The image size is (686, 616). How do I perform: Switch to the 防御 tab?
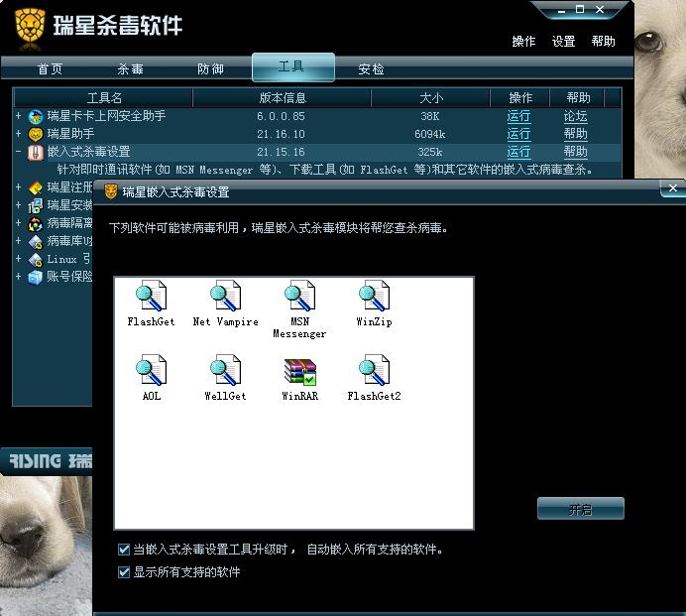[x=210, y=69]
